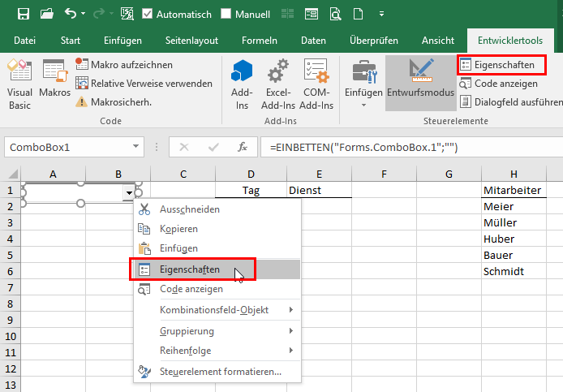563x392 pixels.
Task: Check the Manuell checkbox
Action: pos(226,14)
